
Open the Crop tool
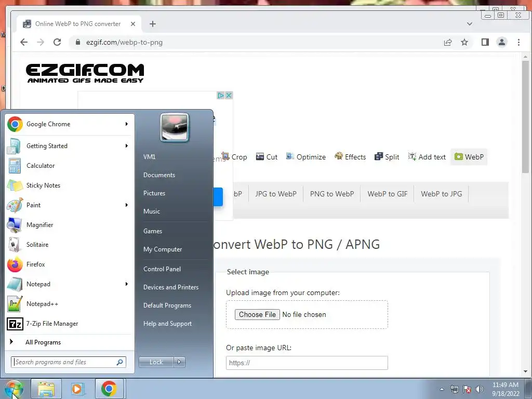(234, 157)
